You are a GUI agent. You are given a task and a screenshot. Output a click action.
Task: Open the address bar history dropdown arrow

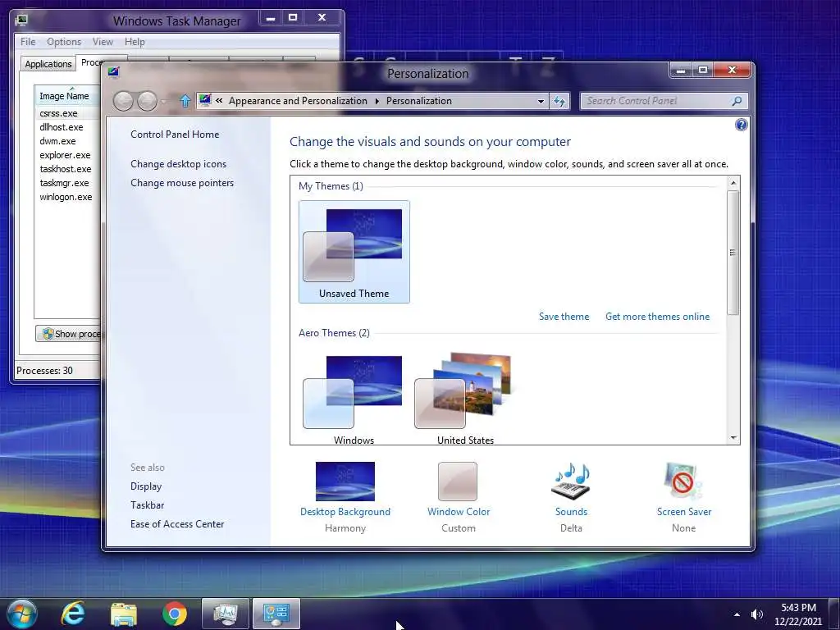[541, 101]
